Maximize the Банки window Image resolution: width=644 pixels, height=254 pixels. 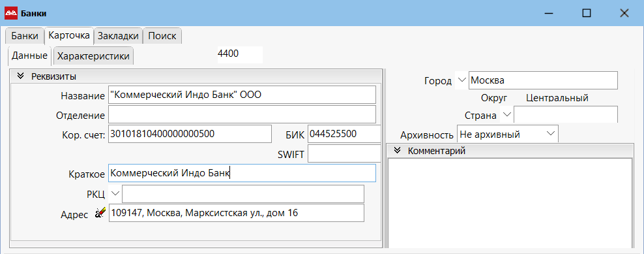(x=587, y=13)
